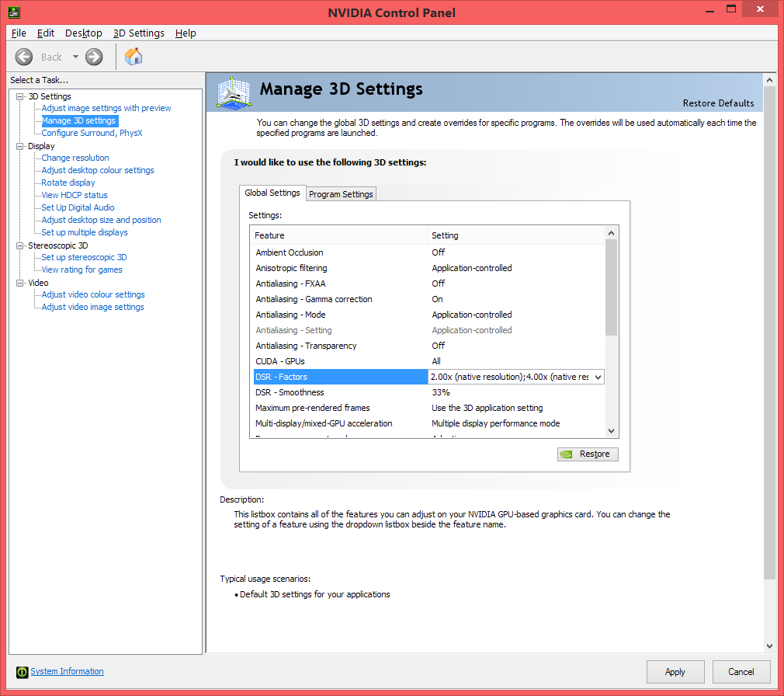Collapse the Video tree node
Image resolution: width=784 pixels, height=696 pixels.
click(20, 283)
